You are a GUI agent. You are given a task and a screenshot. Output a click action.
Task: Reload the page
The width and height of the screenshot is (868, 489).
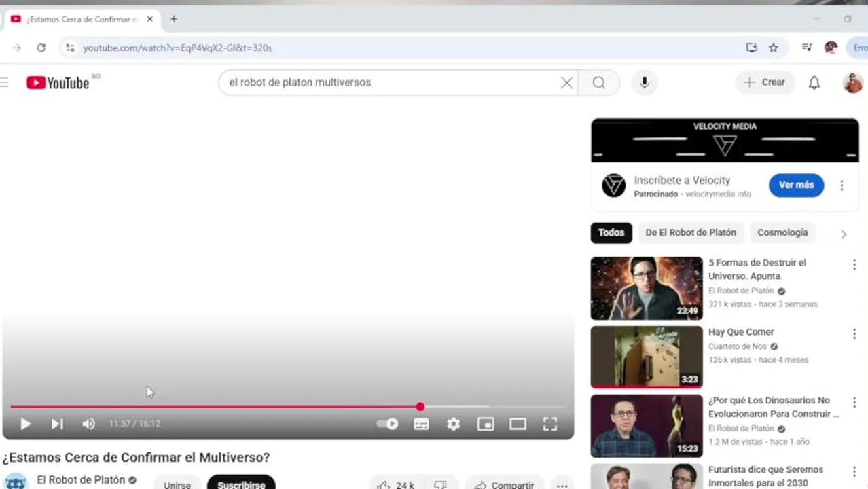(41, 48)
